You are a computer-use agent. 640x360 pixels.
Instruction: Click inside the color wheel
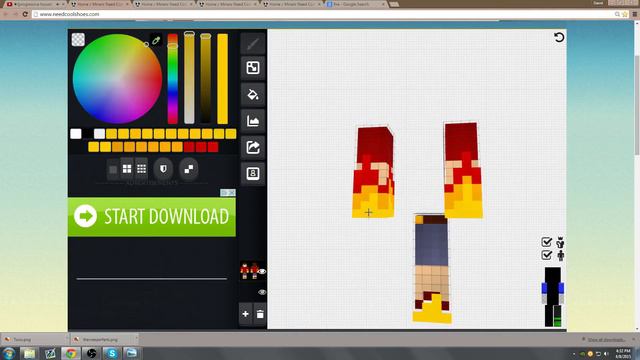(x=118, y=79)
